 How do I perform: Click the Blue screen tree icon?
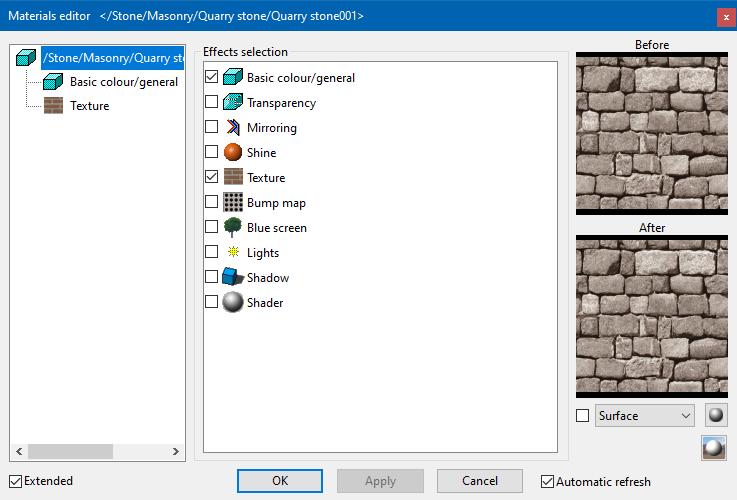click(x=233, y=228)
